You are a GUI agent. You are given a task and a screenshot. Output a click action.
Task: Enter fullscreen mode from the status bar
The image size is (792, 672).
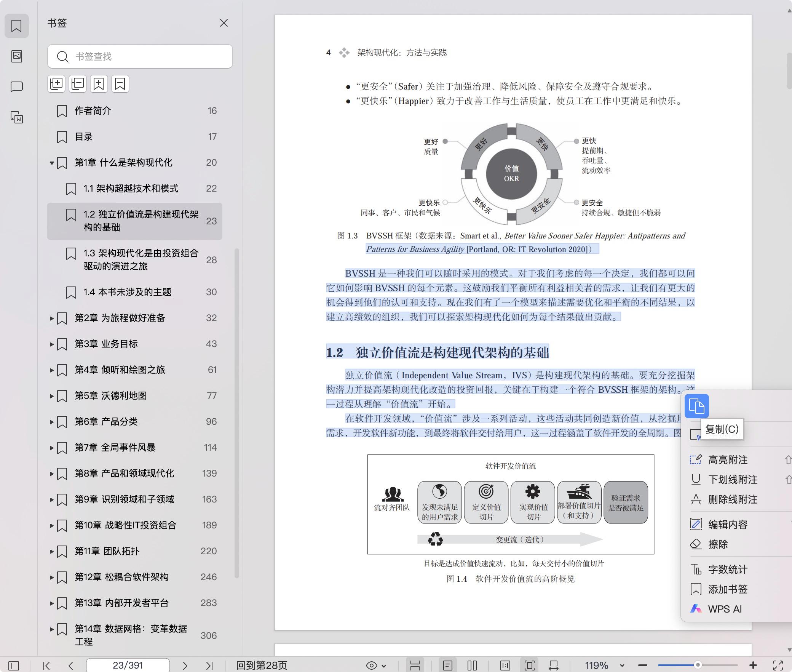click(x=778, y=666)
